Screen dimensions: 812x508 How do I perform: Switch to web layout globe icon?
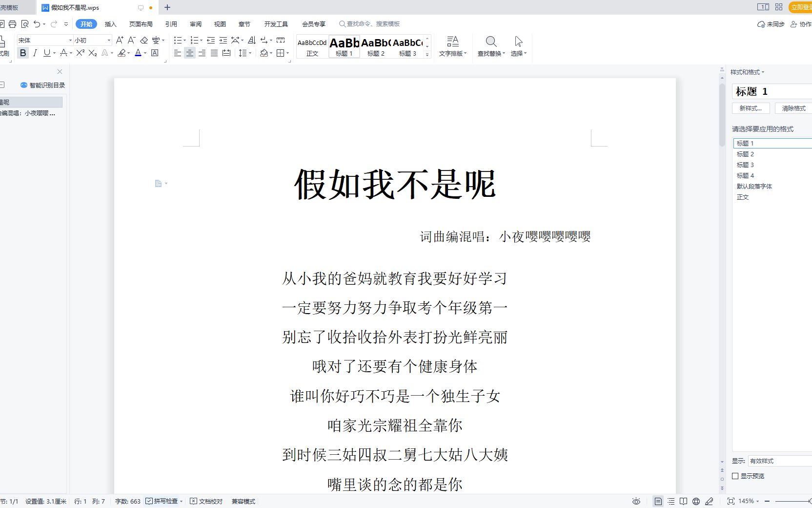(696, 501)
